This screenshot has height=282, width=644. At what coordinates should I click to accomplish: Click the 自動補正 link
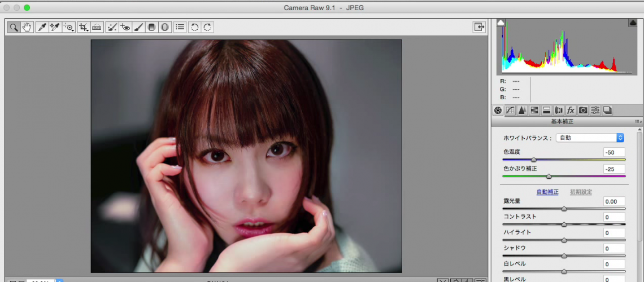click(547, 192)
